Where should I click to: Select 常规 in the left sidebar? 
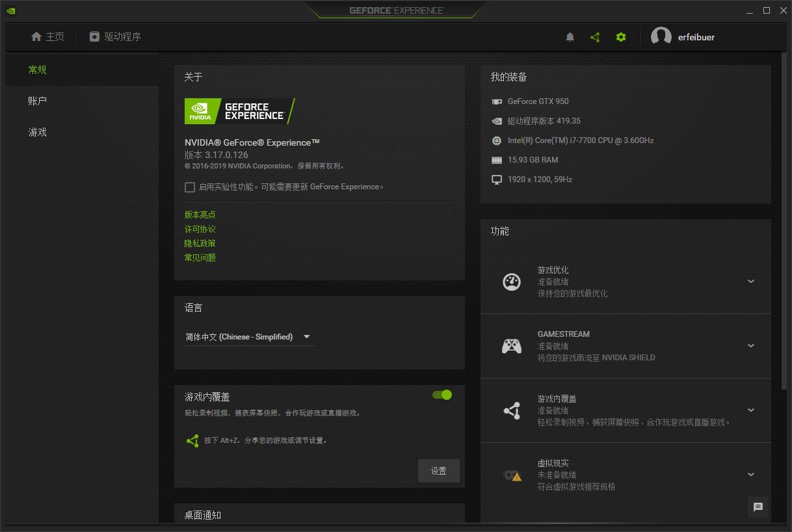[x=82, y=70]
